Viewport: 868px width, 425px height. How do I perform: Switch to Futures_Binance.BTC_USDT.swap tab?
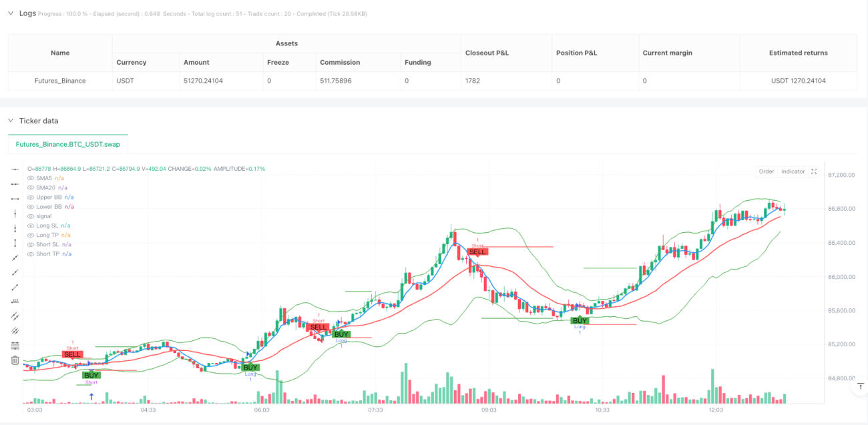(x=68, y=144)
